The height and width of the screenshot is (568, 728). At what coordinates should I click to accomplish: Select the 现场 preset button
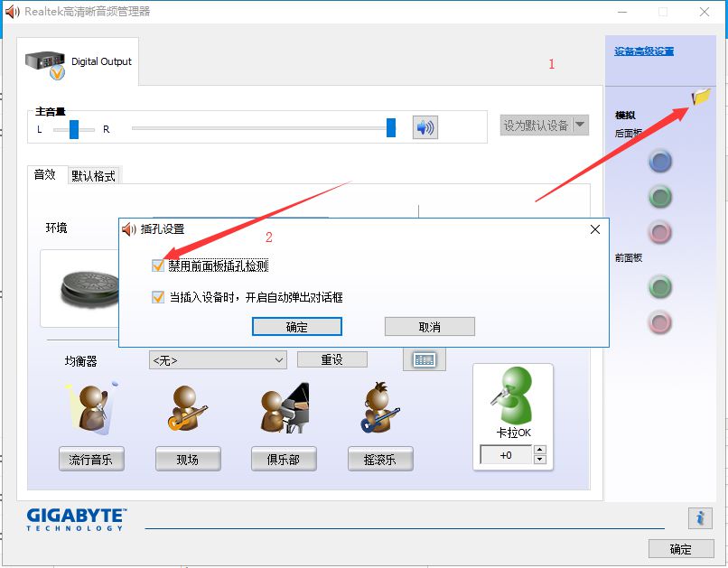point(188,459)
